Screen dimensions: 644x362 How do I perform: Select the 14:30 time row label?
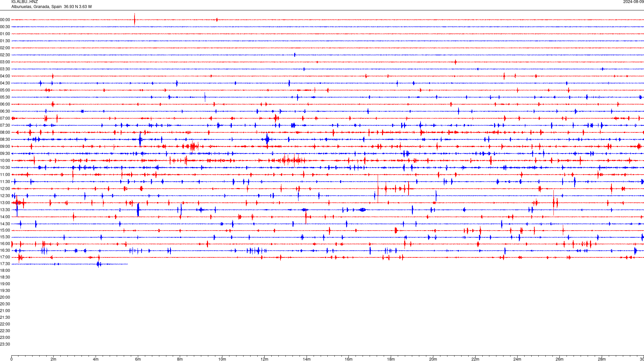coord(5,224)
